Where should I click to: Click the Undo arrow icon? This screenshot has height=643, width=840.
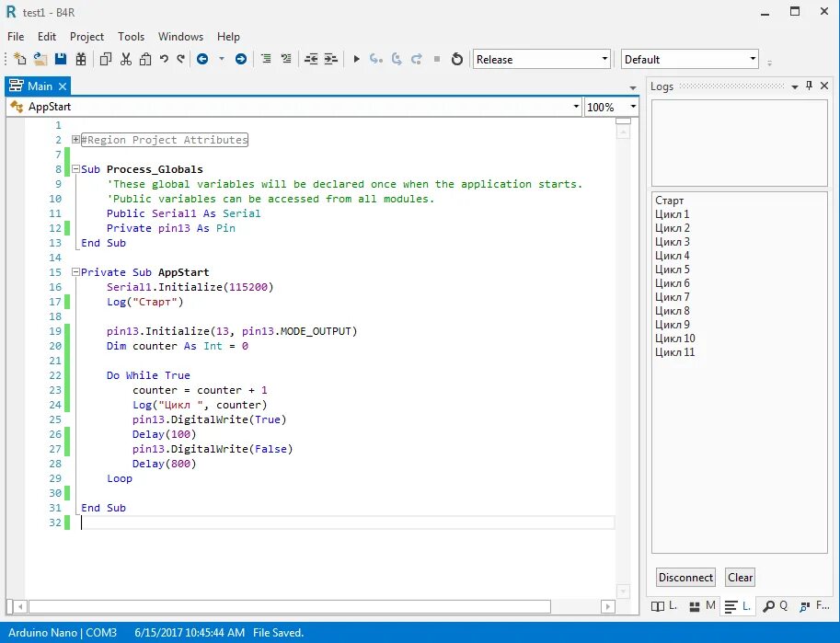point(164,59)
